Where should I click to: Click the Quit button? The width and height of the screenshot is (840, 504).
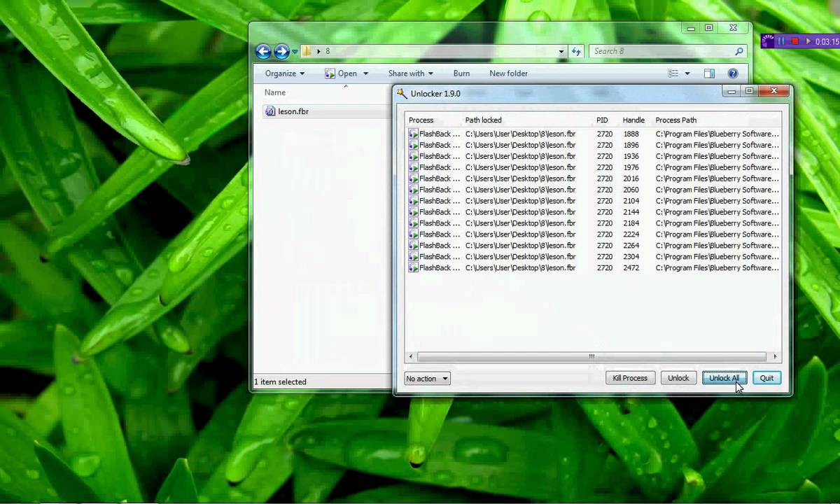pos(766,378)
